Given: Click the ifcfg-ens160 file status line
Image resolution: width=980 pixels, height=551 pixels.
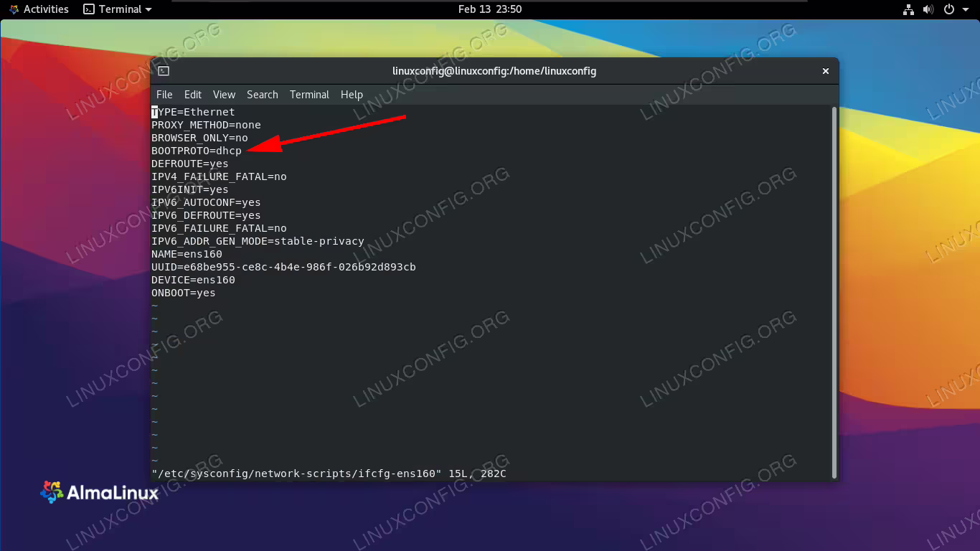Looking at the screenshot, I should coord(329,474).
